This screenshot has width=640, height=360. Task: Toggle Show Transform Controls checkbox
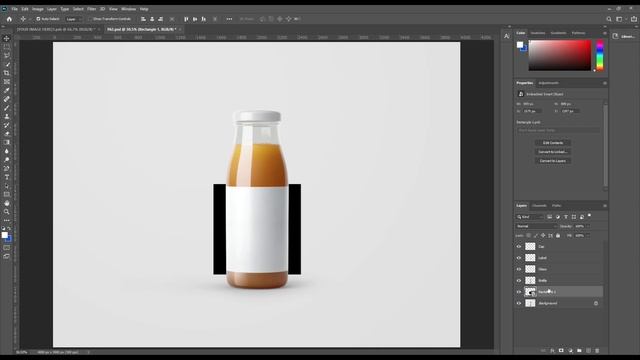tap(90, 19)
